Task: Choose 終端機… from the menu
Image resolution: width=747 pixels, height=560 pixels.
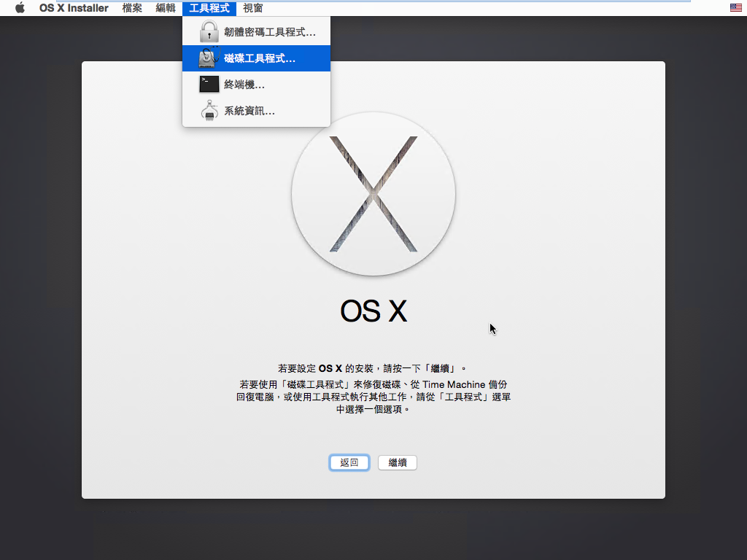Action: 256,85
